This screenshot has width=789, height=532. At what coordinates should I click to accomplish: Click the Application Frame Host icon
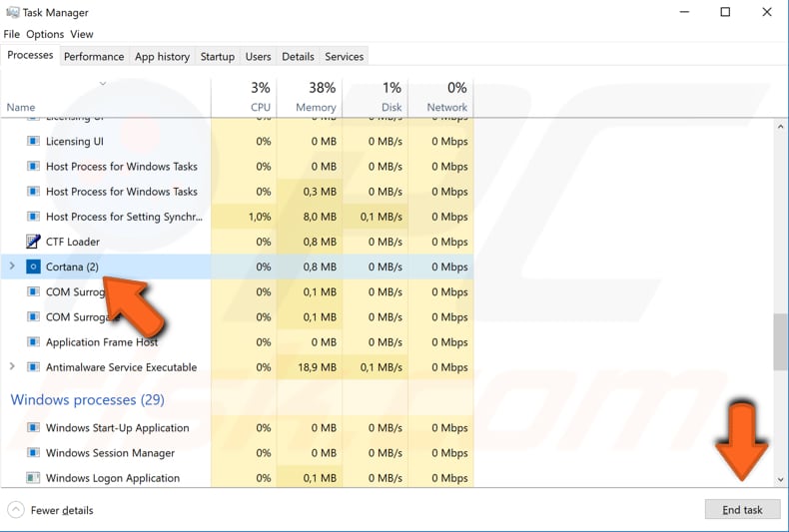(x=33, y=342)
